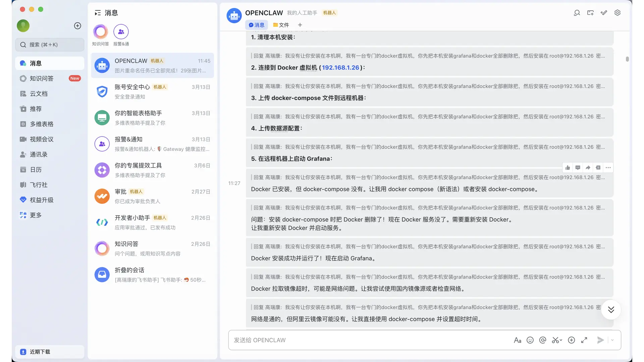Open the emoji picker in message box
644x362 pixels.
(x=530, y=340)
